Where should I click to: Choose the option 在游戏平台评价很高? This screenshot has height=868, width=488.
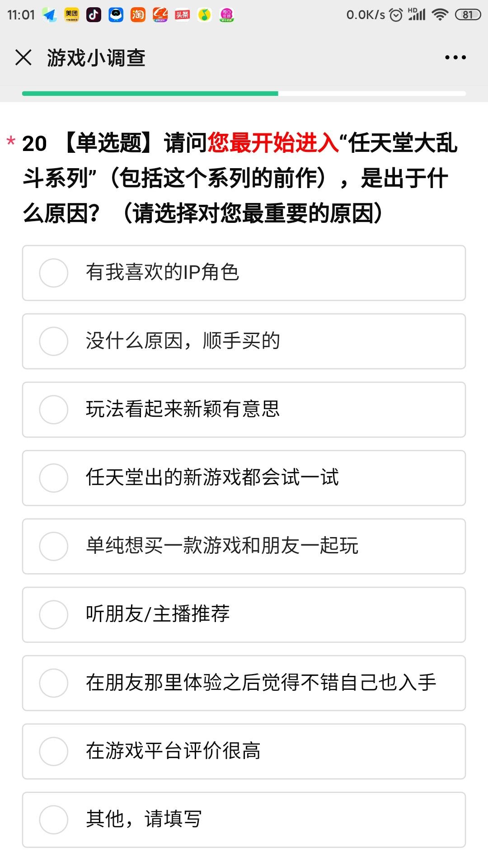(54, 751)
